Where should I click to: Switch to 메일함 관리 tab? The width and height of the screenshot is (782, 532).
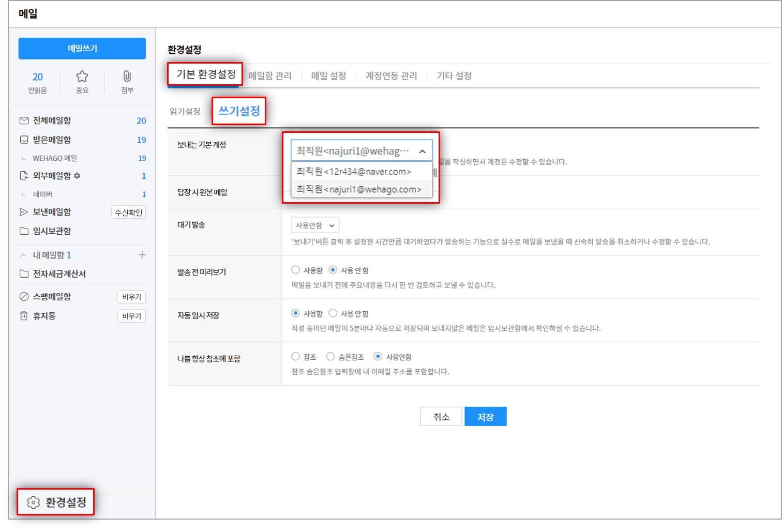click(x=270, y=76)
